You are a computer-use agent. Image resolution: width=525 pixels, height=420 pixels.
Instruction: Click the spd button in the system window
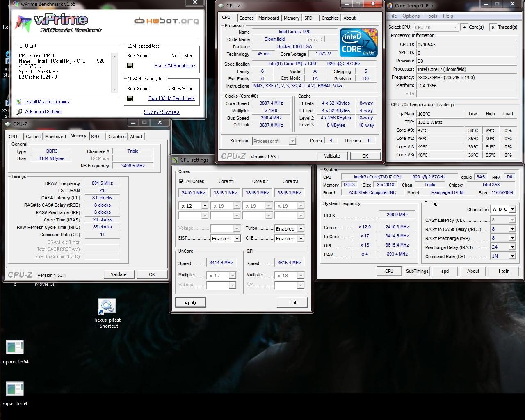[x=445, y=271]
